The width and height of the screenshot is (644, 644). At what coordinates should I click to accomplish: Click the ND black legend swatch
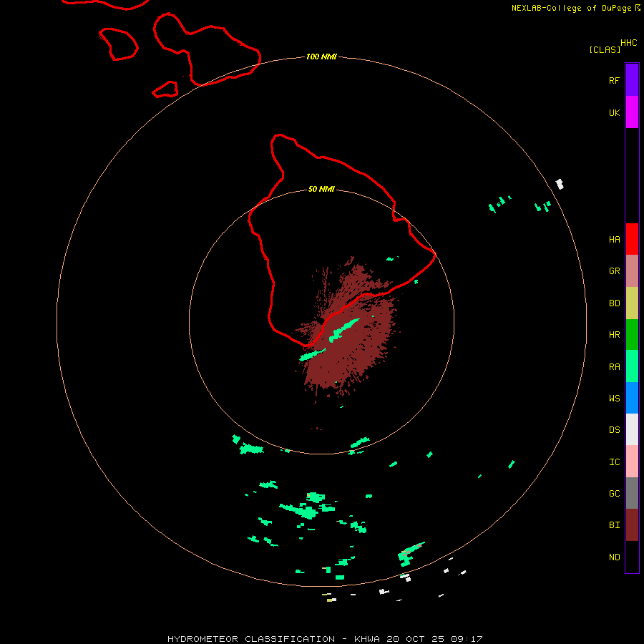632,557
